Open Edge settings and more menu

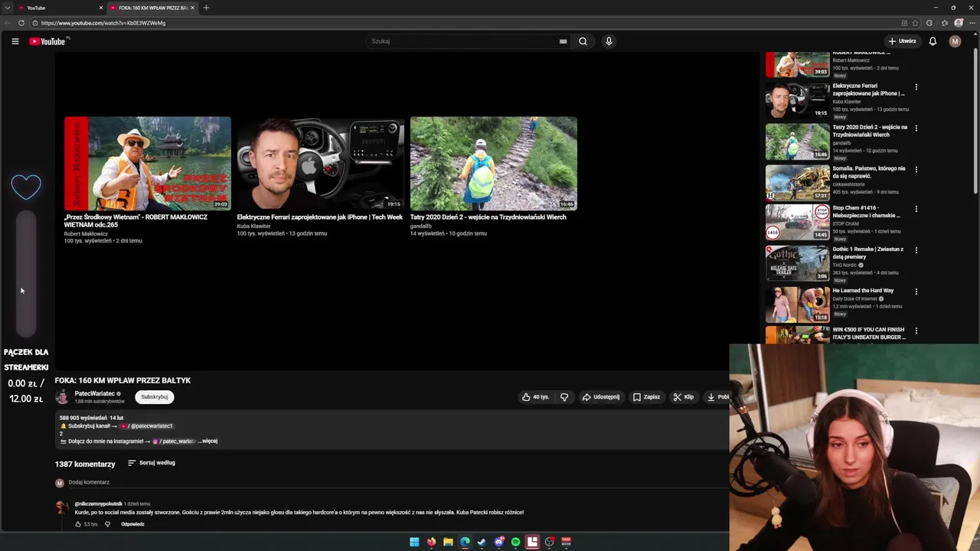point(972,23)
